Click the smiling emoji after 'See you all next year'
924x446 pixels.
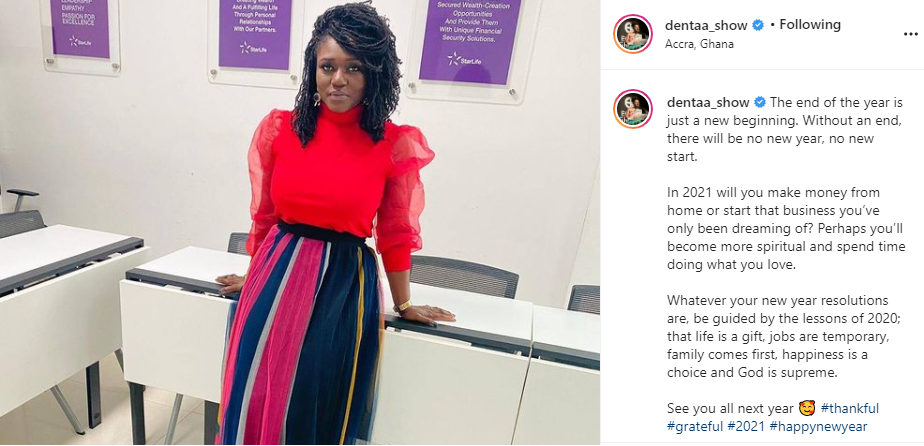coord(806,408)
